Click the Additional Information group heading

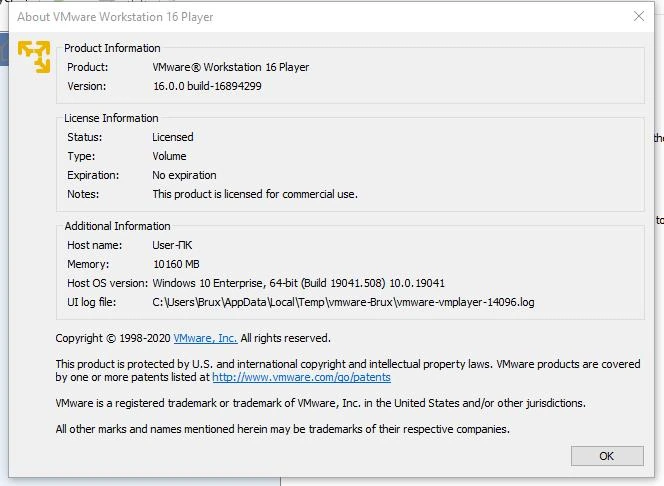coord(117,226)
